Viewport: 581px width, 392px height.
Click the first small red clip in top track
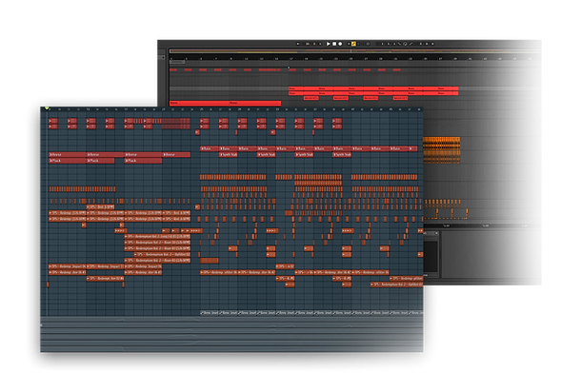coord(53,121)
